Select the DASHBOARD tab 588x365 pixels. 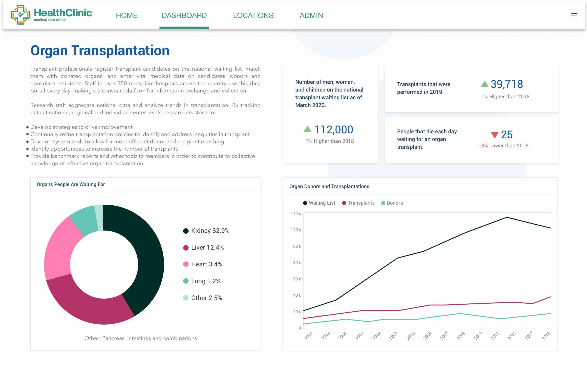(184, 15)
